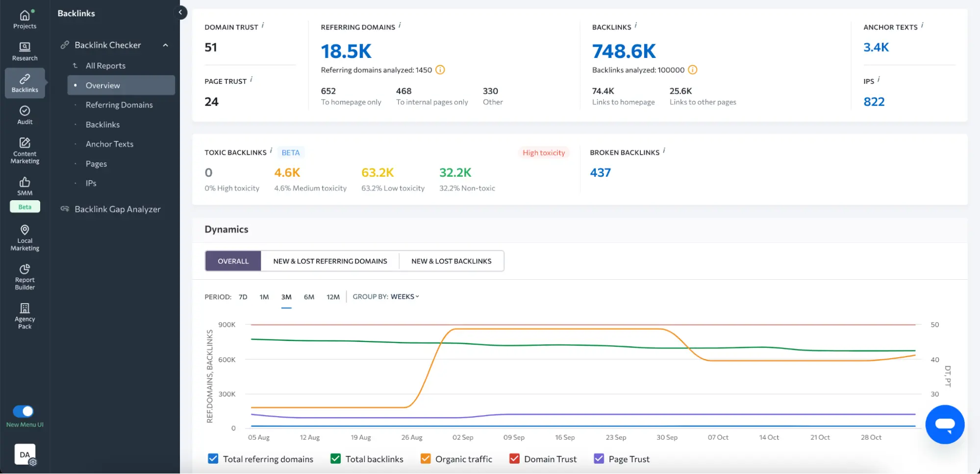
Task: Collapse the Backlink Checker menu section
Action: pyautogui.click(x=166, y=45)
